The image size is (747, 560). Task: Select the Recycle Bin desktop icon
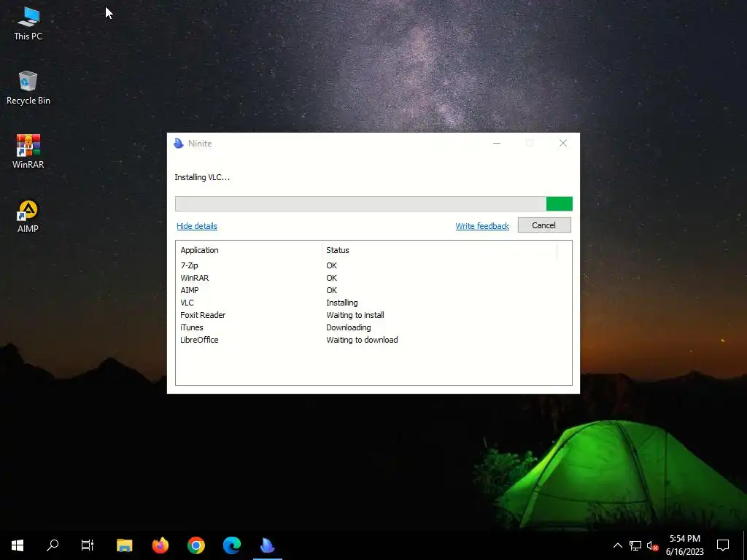pyautogui.click(x=28, y=88)
